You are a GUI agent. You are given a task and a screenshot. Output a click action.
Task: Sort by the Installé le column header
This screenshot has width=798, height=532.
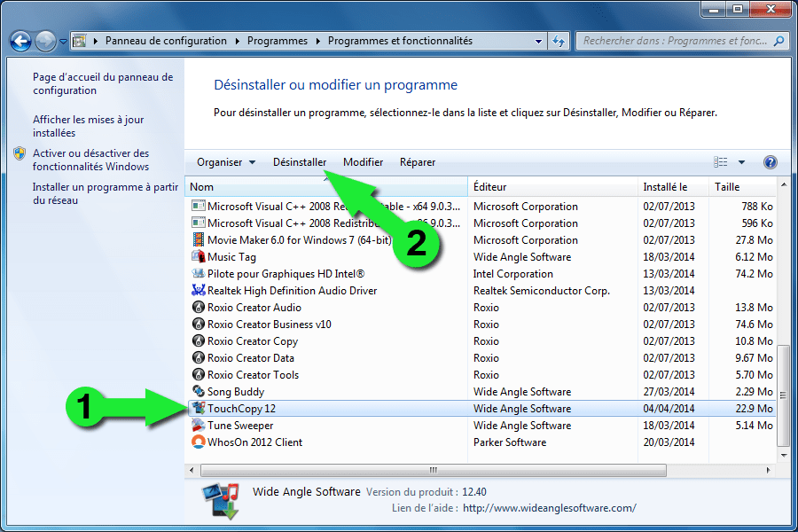(673, 187)
